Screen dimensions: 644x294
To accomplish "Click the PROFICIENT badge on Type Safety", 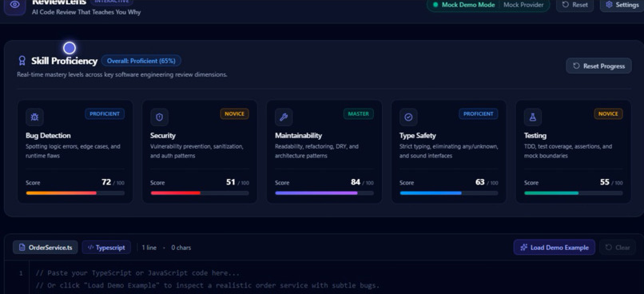I will (479, 113).
